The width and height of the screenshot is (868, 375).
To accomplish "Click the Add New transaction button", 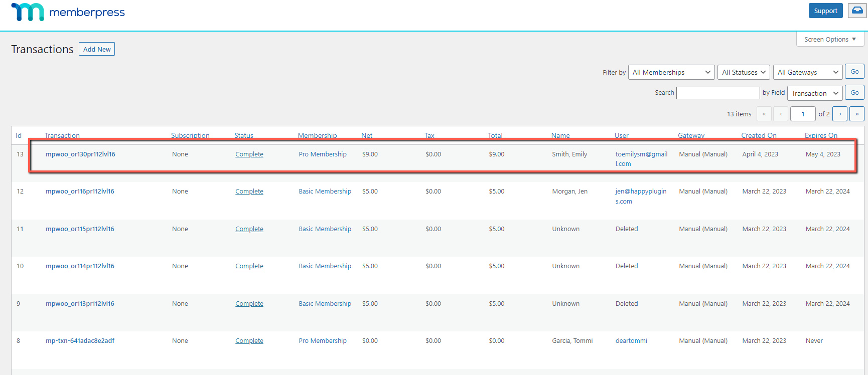I will 97,49.
